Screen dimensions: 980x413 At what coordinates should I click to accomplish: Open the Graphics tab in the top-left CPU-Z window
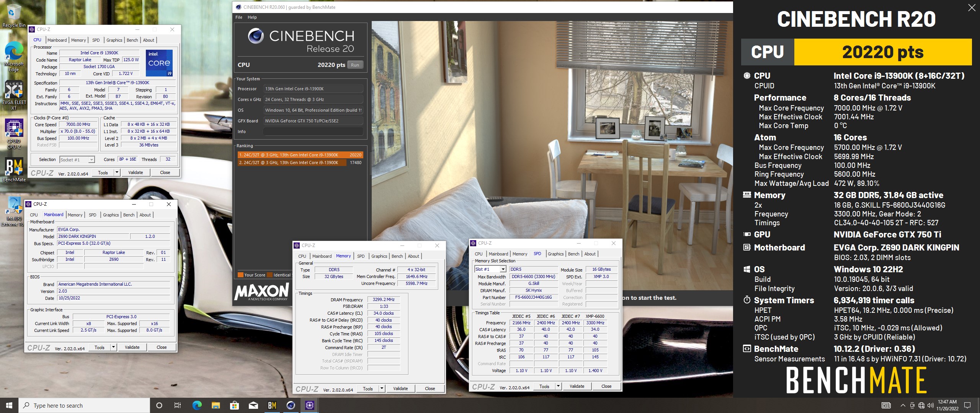114,40
